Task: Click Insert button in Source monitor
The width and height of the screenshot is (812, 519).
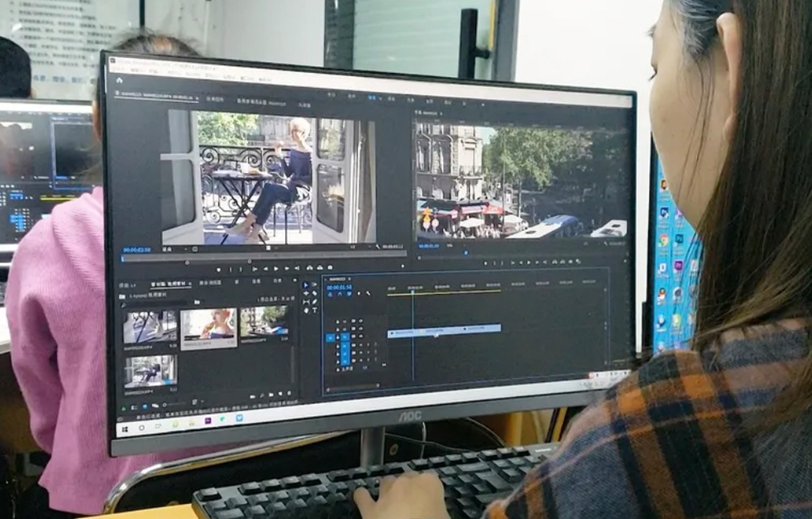Action: point(309,268)
